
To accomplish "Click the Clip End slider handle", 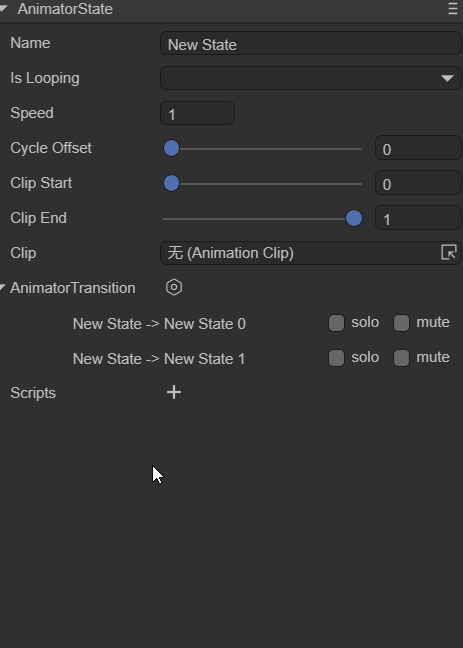I will pyautogui.click(x=354, y=218).
